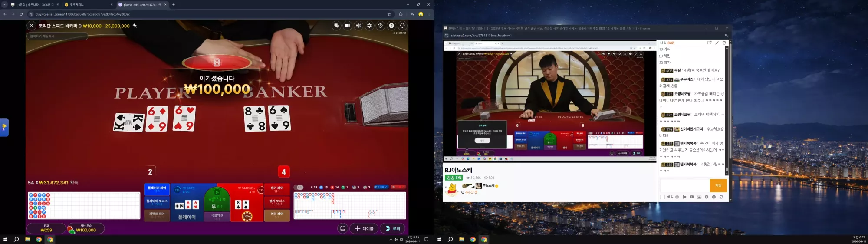Image resolution: width=868 pixels, height=244 pixels.
Task: Insert video icon in stream chat
Action: (x=692, y=197)
